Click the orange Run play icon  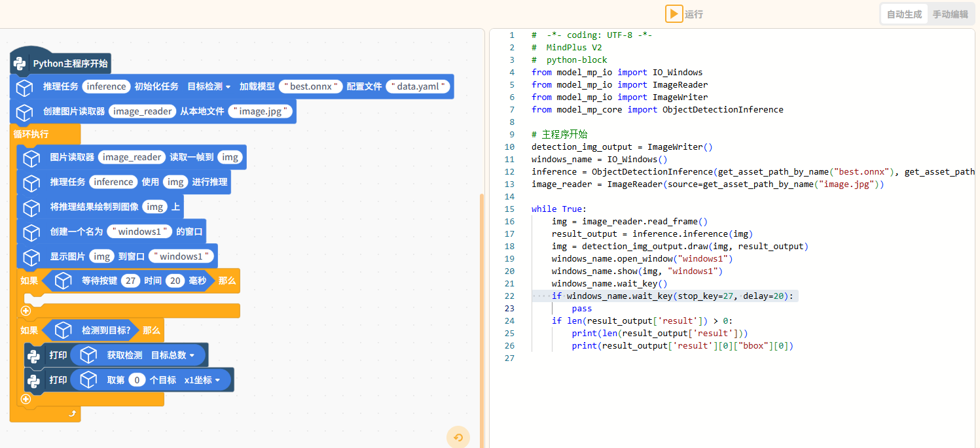[674, 14]
